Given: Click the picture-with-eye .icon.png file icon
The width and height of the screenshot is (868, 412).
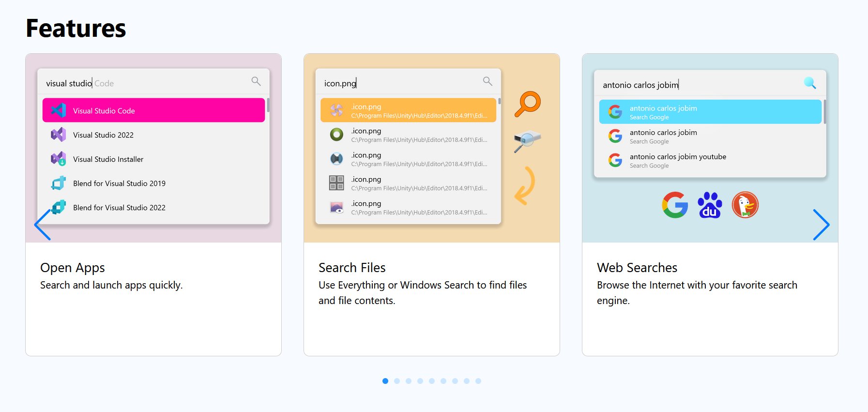Looking at the screenshot, I should tap(336, 207).
